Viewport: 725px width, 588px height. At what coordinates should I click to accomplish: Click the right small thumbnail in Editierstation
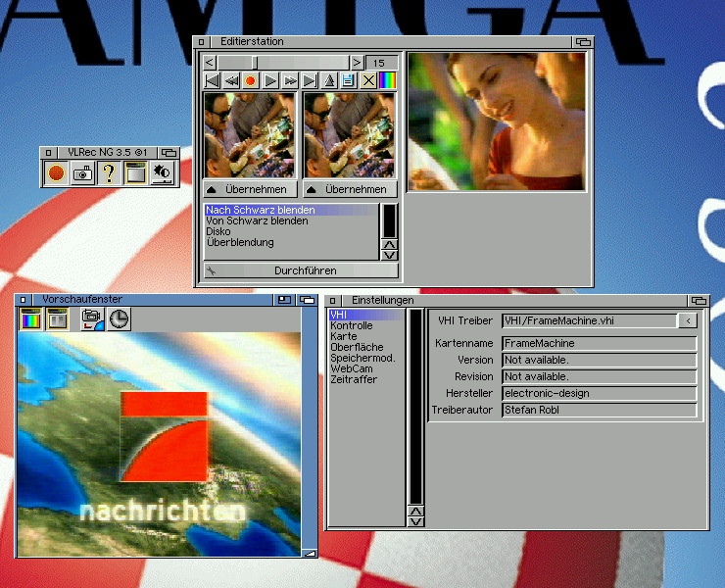click(350, 135)
